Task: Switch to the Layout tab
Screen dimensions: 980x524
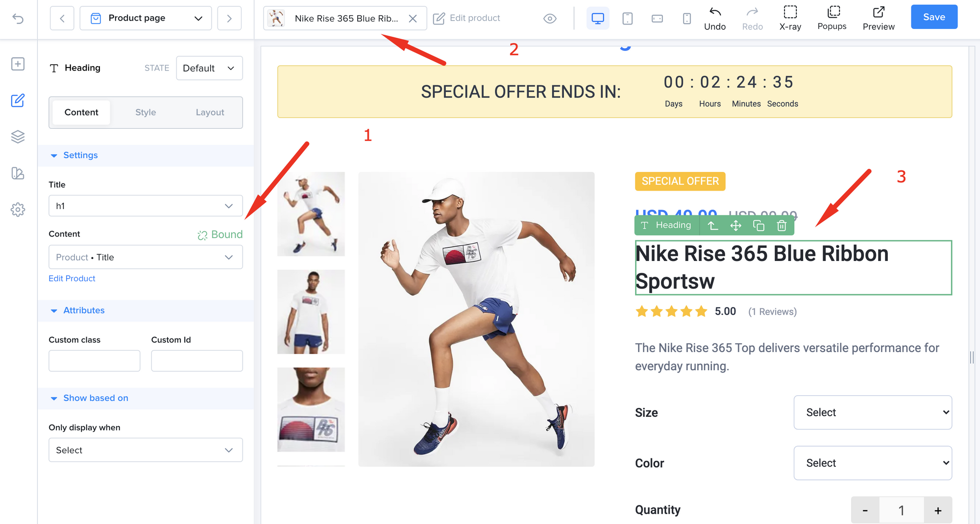Action: coord(210,113)
